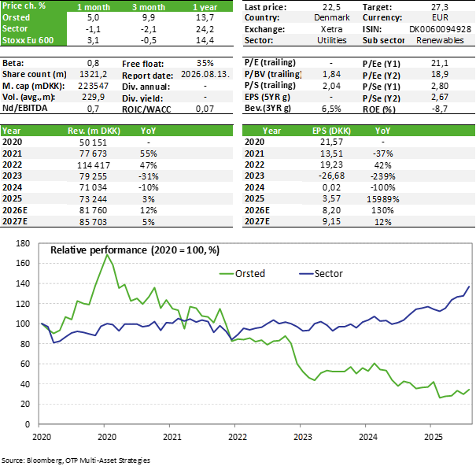The height and width of the screenshot is (466, 476).
Task: Select the '3 month' column header
Action: tap(149, 6)
